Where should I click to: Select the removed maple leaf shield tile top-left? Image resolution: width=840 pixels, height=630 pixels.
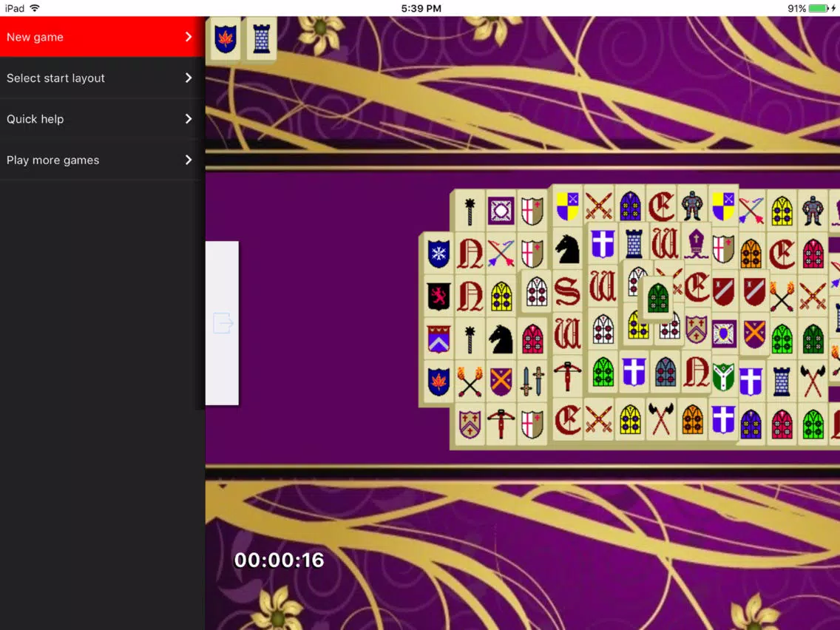[225, 39]
